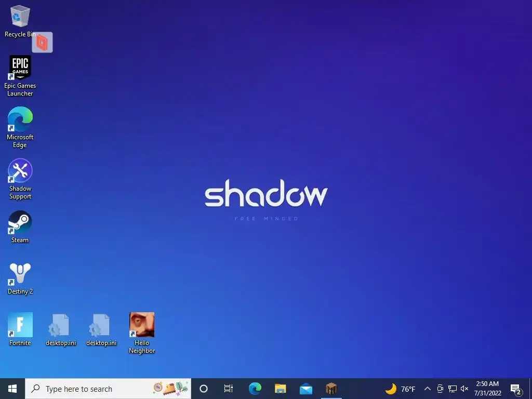Click the muted volume tray icon
Screen dimensions: 532x399
tap(464, 389)
